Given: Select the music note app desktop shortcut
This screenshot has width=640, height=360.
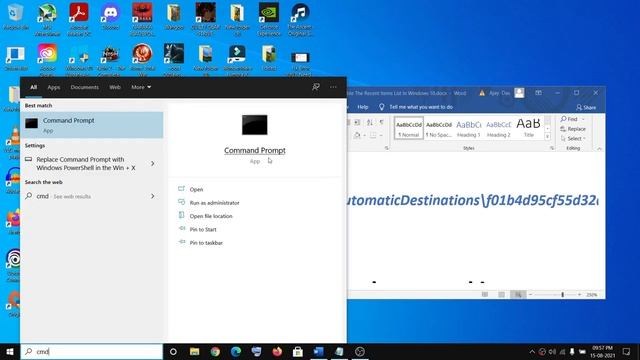Looking at the screenshot, I should [300, 19].
